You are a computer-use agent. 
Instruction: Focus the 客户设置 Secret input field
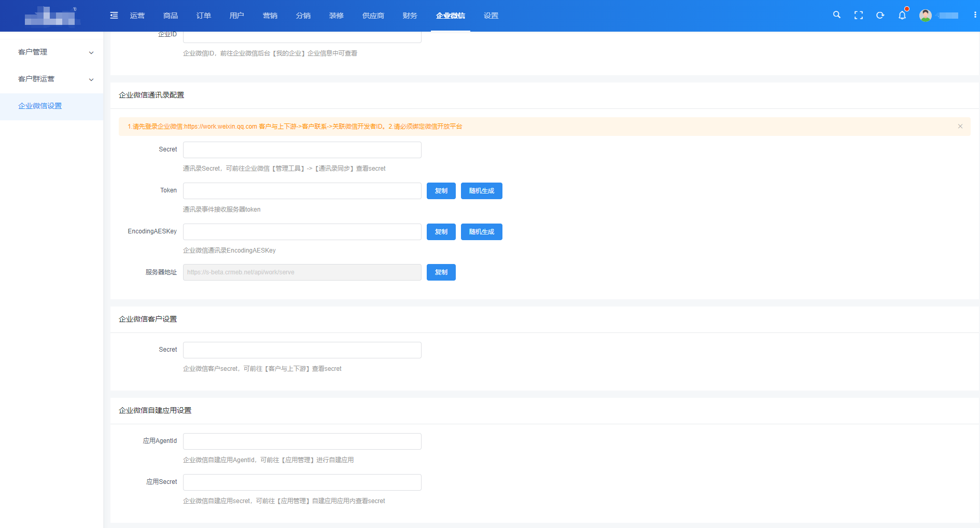[302, 350]
